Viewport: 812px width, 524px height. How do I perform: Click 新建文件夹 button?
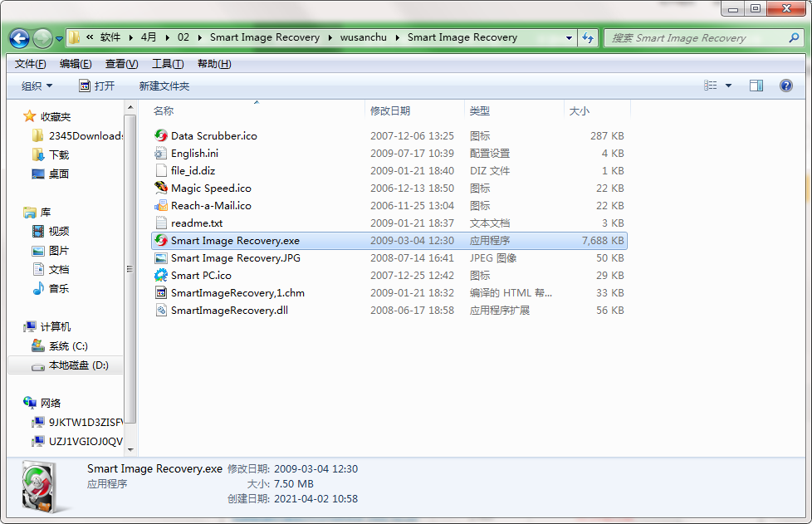click(164, 86)
